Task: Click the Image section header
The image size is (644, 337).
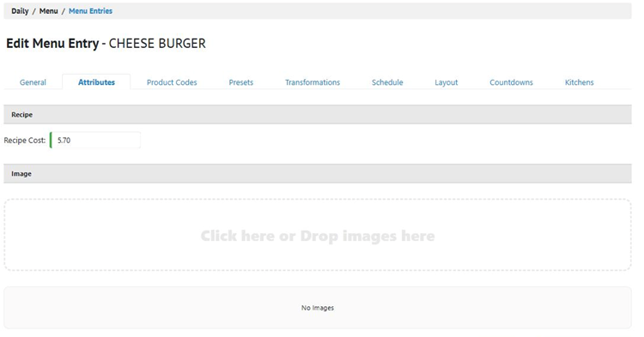Action: coord(318,174)
